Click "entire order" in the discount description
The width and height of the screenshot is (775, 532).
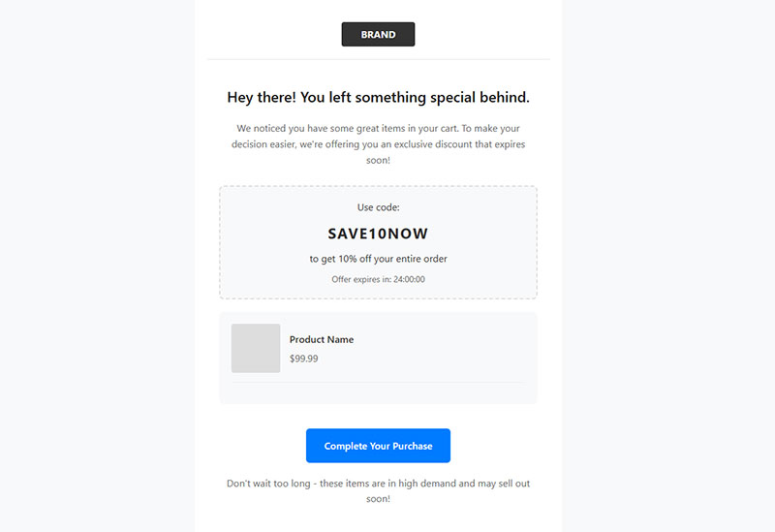coord(418,259)
